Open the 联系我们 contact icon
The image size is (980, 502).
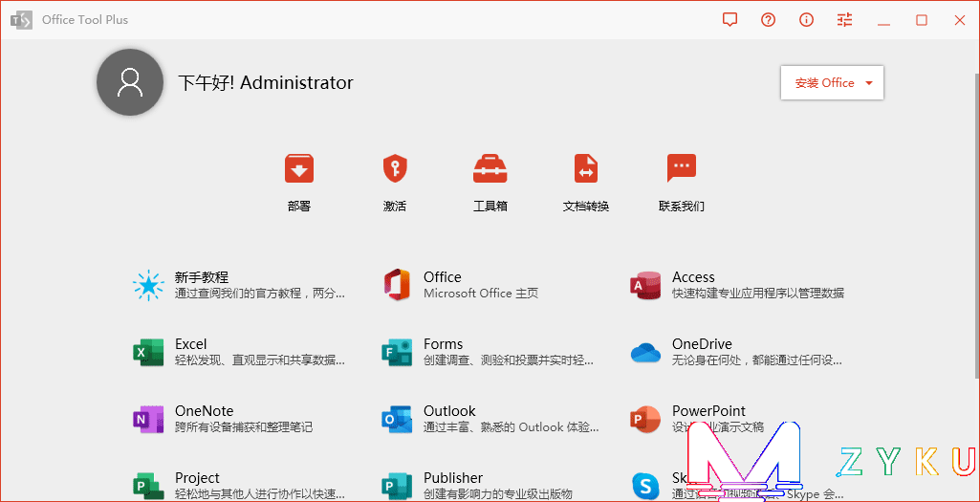682,167
